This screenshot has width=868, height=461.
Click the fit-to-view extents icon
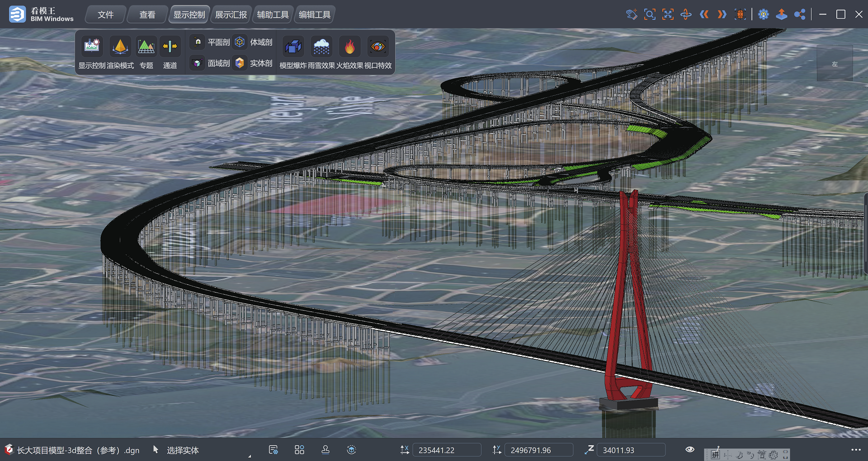668,14
